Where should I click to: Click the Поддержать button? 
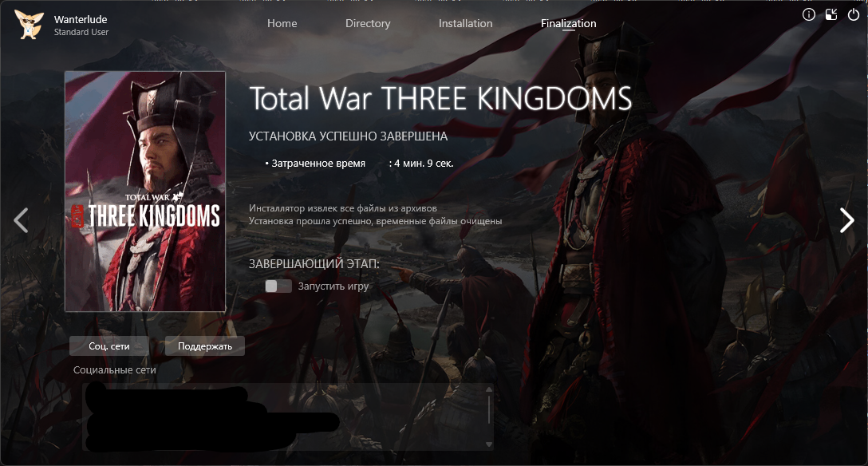205,346
